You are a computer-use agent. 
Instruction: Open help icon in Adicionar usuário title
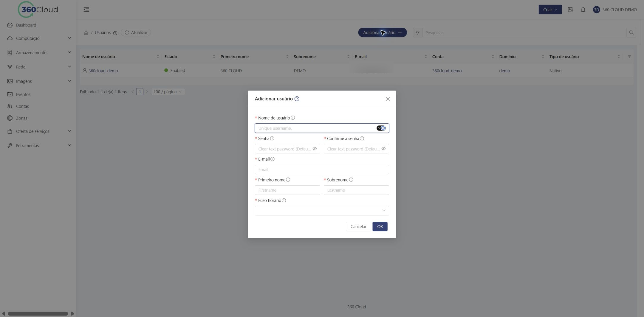pyautogui.click(x=297, y=99)
